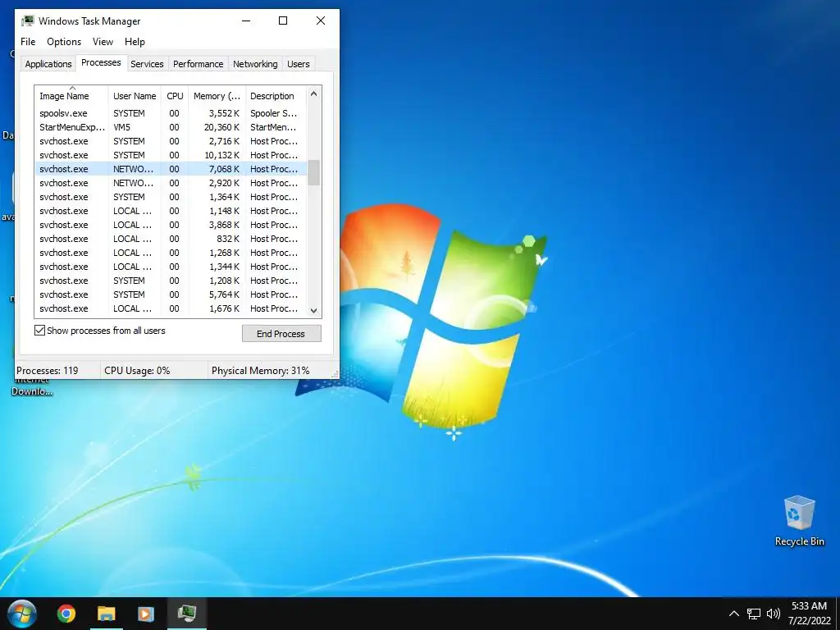The height and width of the screenshot is (630, 840).
Task: Switch to the Applications tab
Action: [48, 64]
